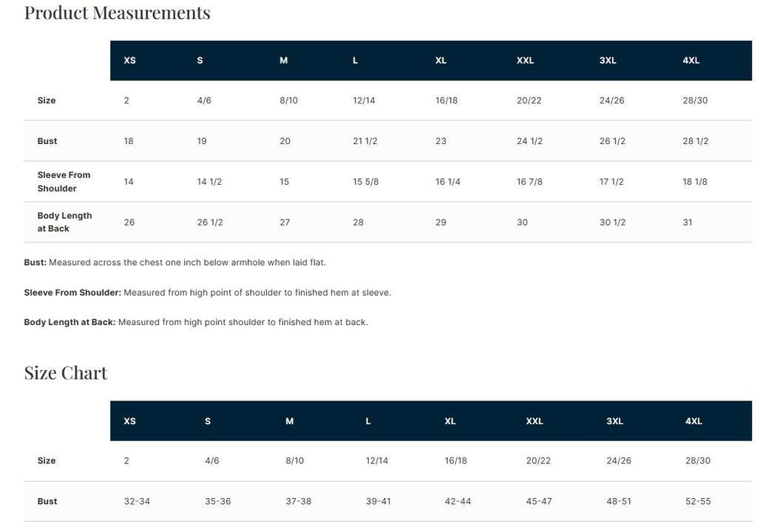This screenshot has height=532, width=757.
Task: Select 4XL header in Size Chart table
Action: pyautogui.click(x=693, y=421)
